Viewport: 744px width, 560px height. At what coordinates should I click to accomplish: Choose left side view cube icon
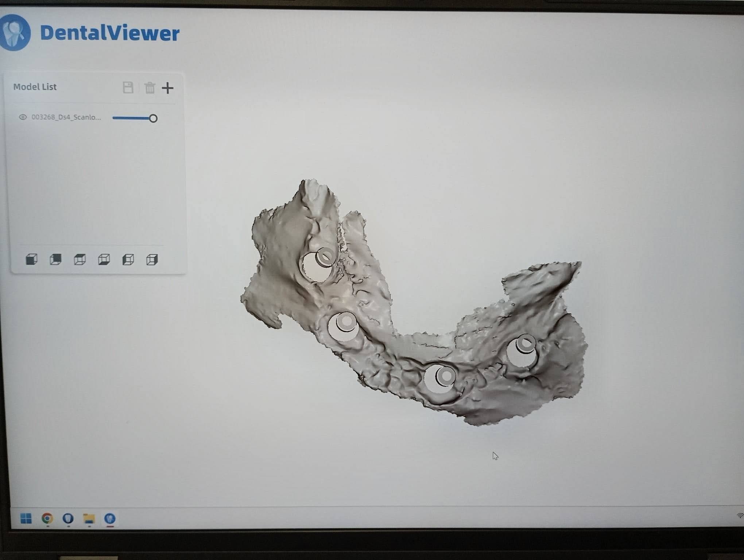click(x=128, y=260)
